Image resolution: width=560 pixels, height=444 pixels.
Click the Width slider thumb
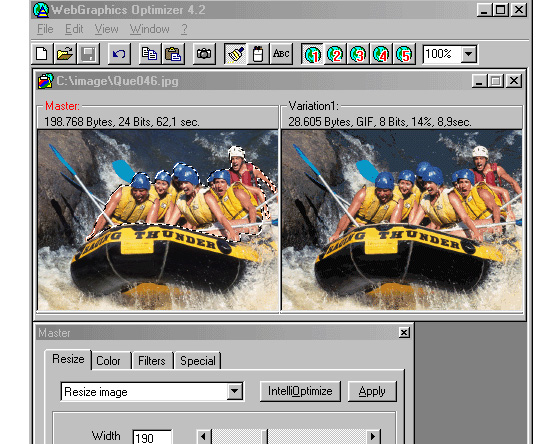(x=264, y=436)
